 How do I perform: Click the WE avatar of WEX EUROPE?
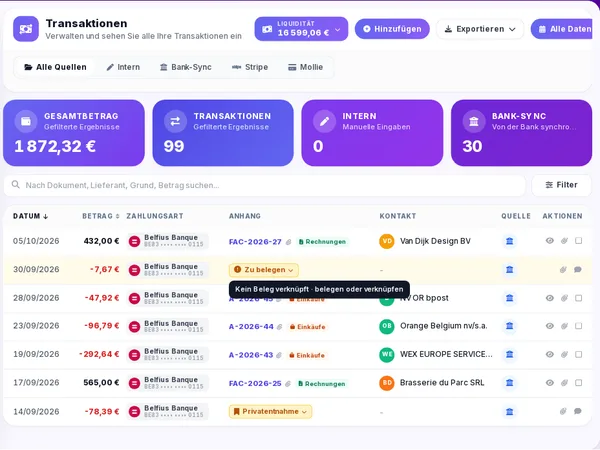point(387,354)
